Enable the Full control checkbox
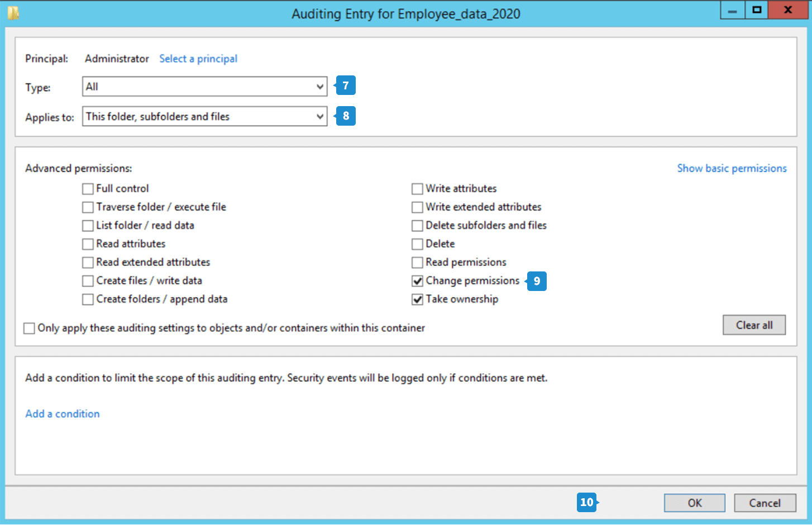The height and width of the screenshot is (525, 812). tap(88, 189)
